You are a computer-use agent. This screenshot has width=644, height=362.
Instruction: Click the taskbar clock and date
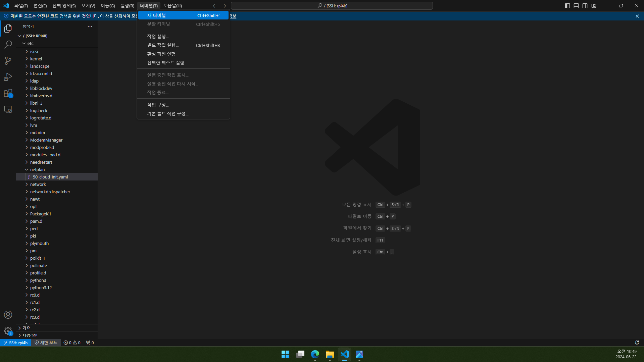pyautogui.click(x=626, y=354)
